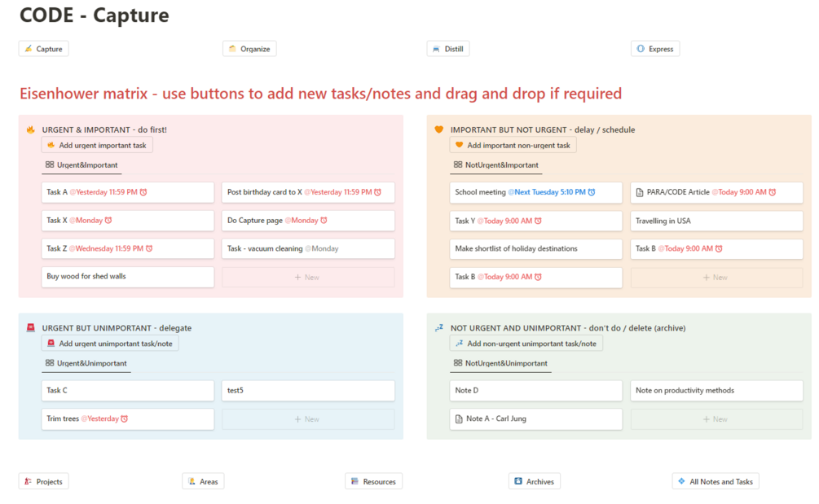Click the orange heart icon beside IMPORTANT BUT NOT URGENT

pos(438,129)
